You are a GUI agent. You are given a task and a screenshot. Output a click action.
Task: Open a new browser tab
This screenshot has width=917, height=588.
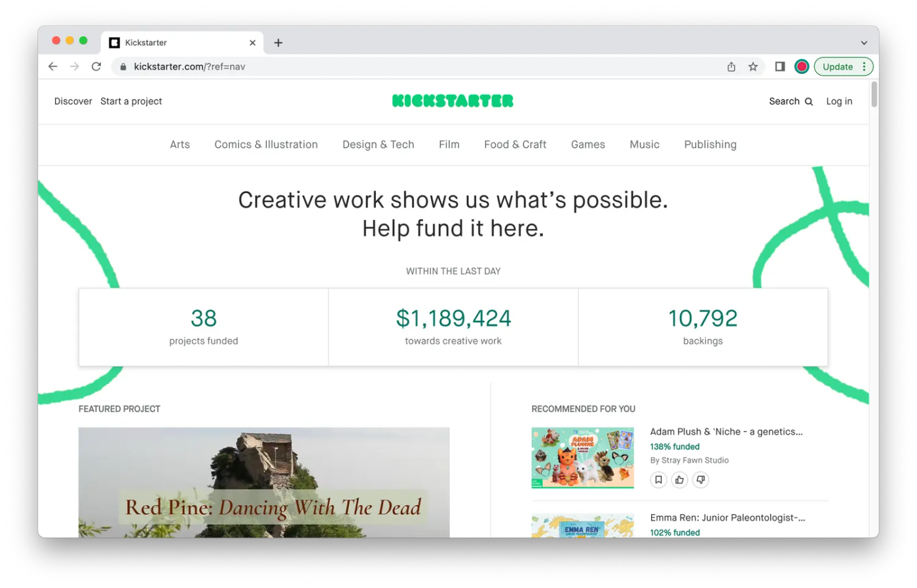coord(278,43)
